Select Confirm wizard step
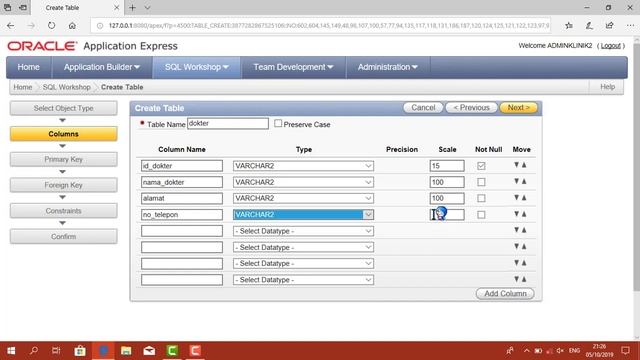 pos(63,236)
